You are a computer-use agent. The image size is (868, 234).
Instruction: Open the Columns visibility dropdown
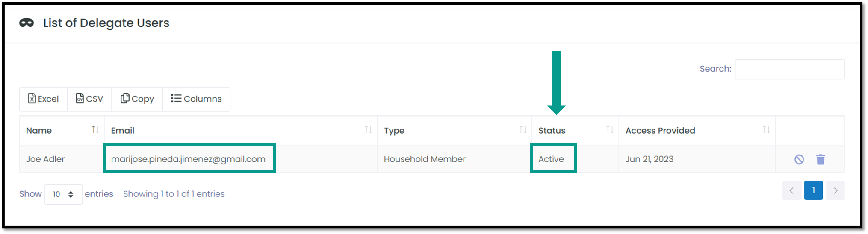196,99
